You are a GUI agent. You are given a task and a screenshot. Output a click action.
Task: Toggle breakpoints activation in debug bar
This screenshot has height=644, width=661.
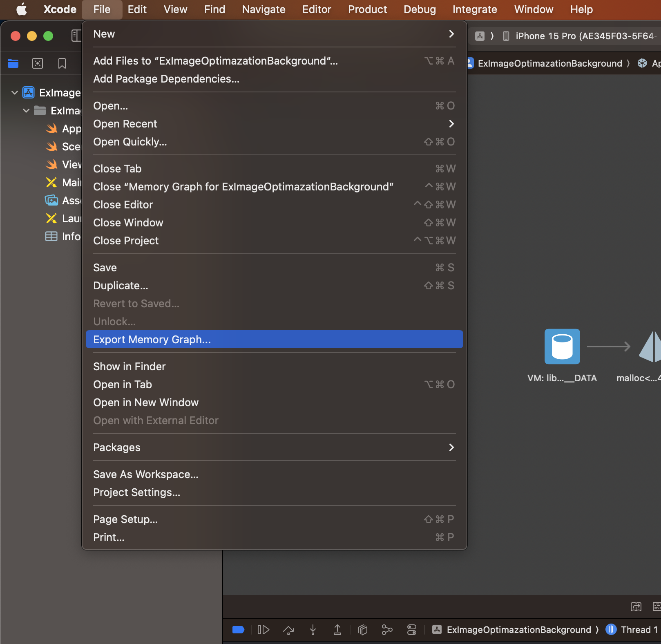click(x=238, y=630)
